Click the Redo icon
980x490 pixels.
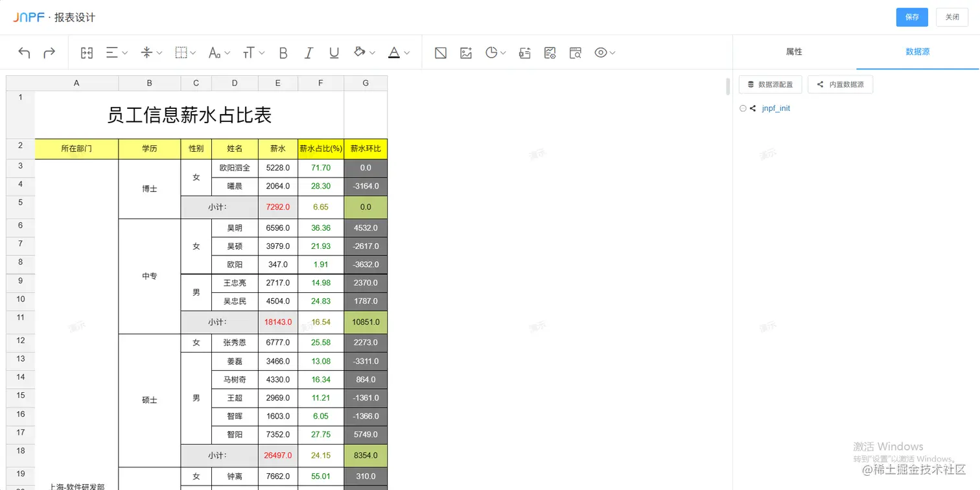pyautogui.click(x=51, y=52)
